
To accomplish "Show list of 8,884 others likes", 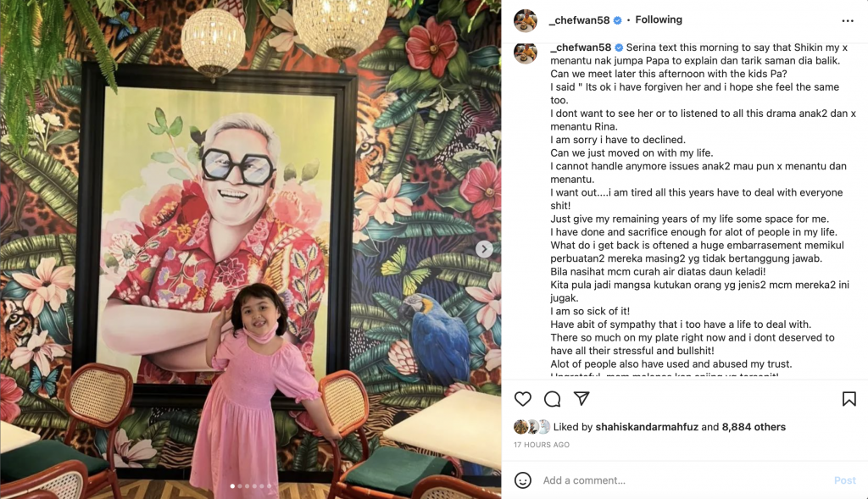I will click(754, 427).
